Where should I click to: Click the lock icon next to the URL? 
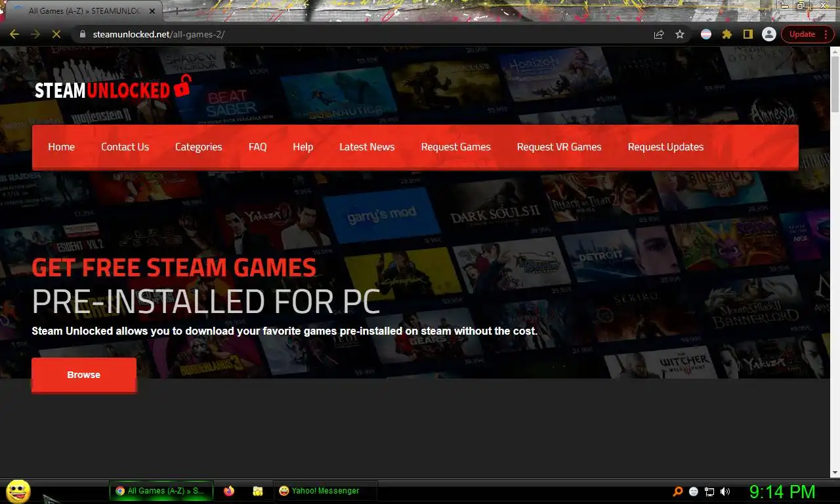click(83, 34)
